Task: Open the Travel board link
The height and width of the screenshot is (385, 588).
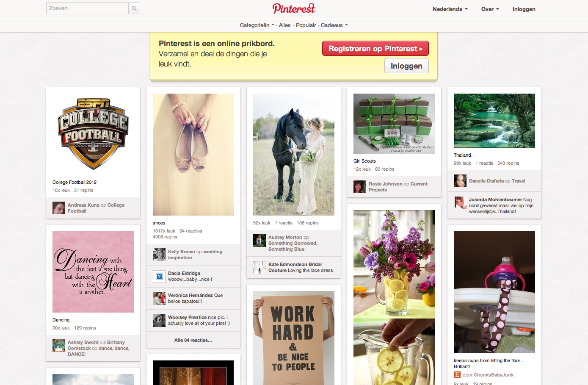Action: (x=518, y=181)
